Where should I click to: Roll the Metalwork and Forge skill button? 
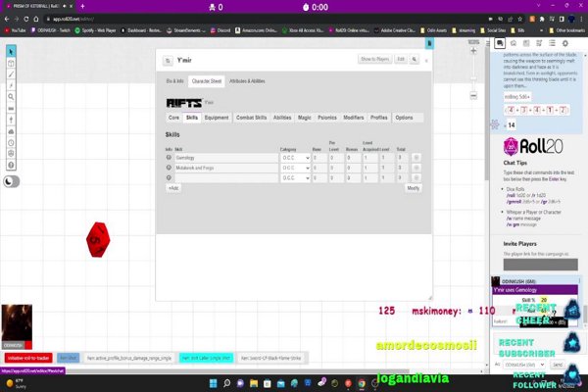click(x=416, y=168)
